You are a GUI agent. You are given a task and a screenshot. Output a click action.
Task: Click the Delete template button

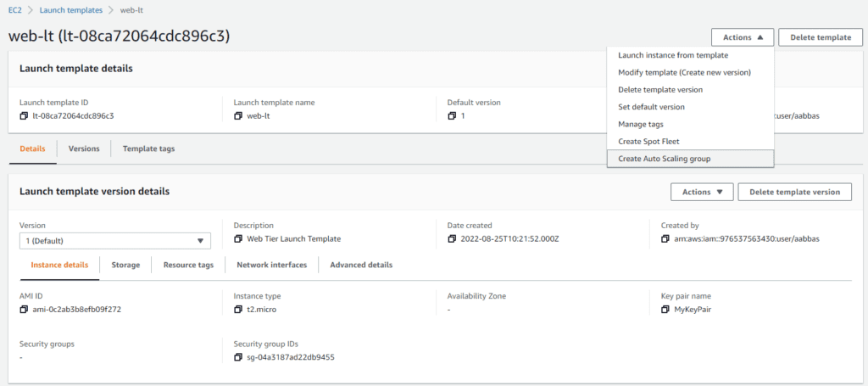tap(821, 37)
